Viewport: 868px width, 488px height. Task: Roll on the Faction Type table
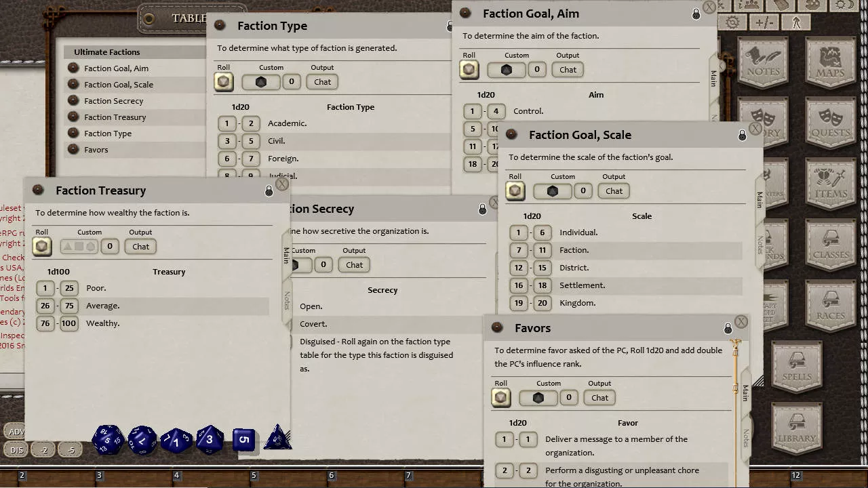pos(224,82)
